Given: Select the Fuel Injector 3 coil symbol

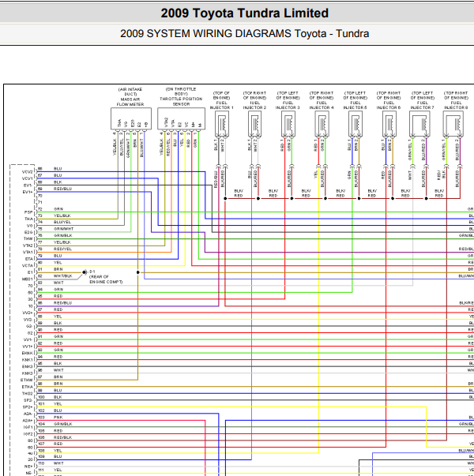Looking at the screenshot, I should (x=288, y=124).
